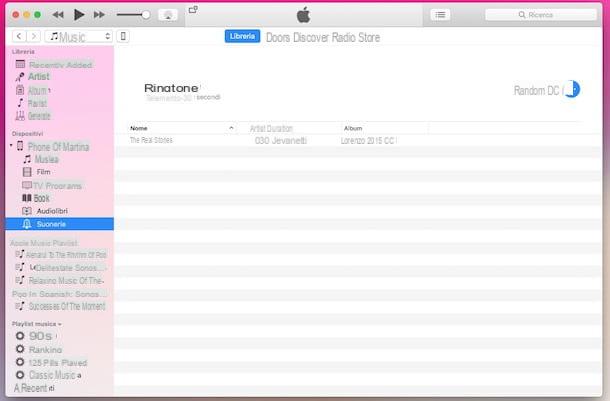Open the 125 Most Played smart playlist
The width and height of the screenshot is (610, 401).
coord(51,362)
